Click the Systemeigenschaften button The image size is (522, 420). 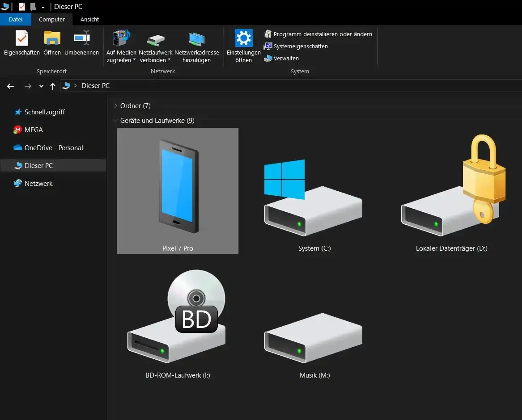tap(300, 46)
